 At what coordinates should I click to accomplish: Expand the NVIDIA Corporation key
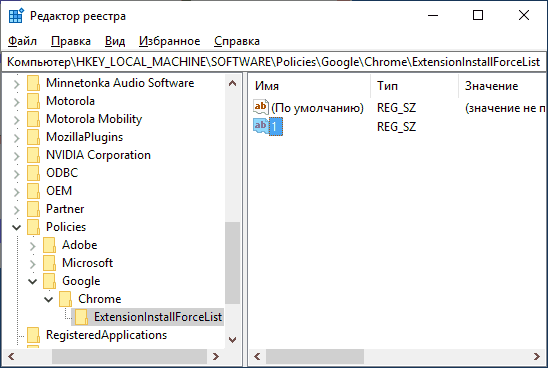click(16, 156)
